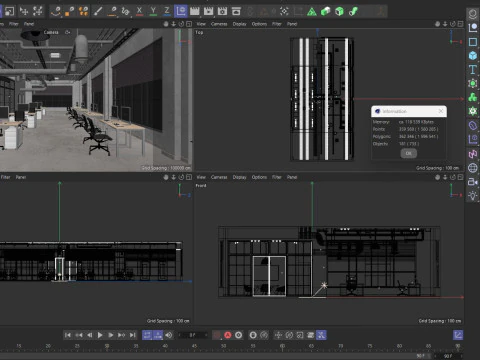Image resolution: width=480 pixels, height=360 pixels.
Task: Toggle the highlighted coordinate system button
Action: point(181,11)
